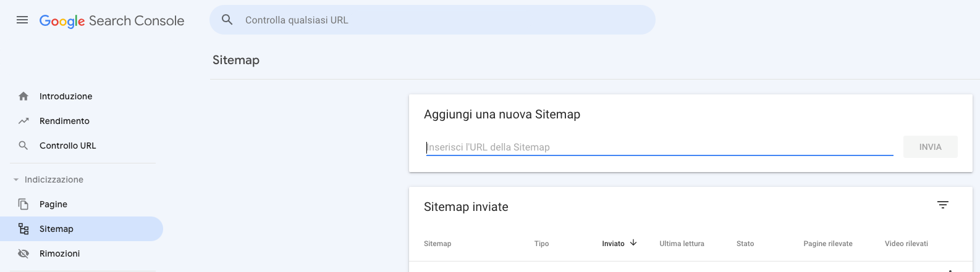Open the Introduzione page
The width and height of the screenshot is (980, 272).
coord(65,96)
